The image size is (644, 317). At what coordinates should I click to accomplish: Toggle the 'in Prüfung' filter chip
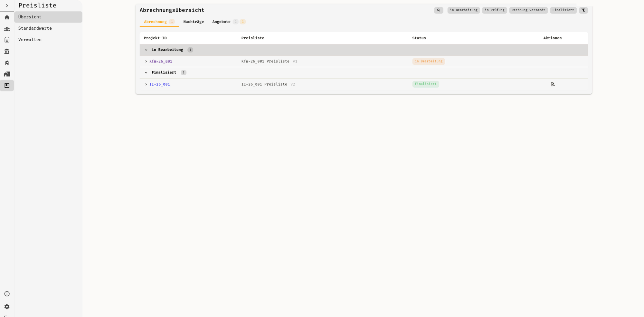click(495, 10)
